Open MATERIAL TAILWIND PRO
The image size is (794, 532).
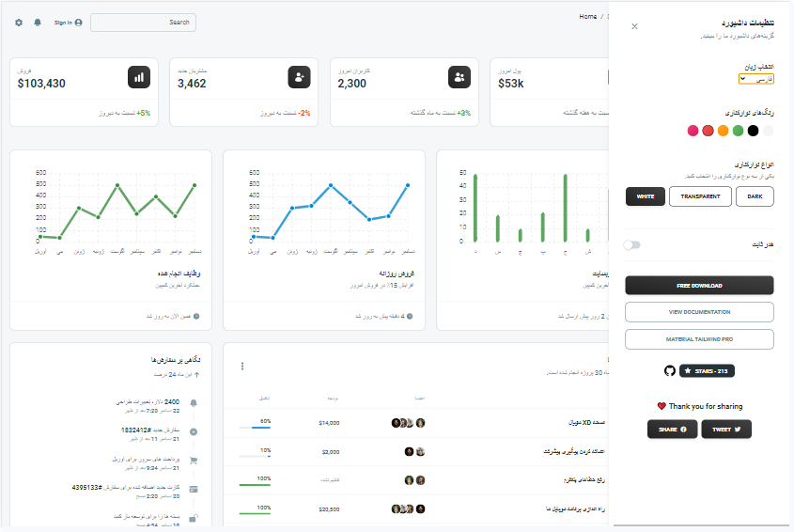[x=699, y=339]
